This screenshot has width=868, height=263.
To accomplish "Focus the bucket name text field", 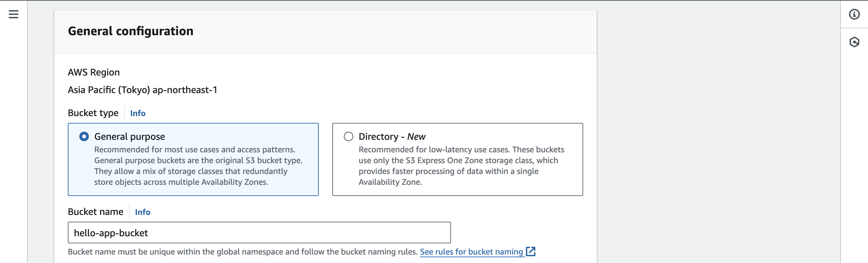I will pos(259,233).
